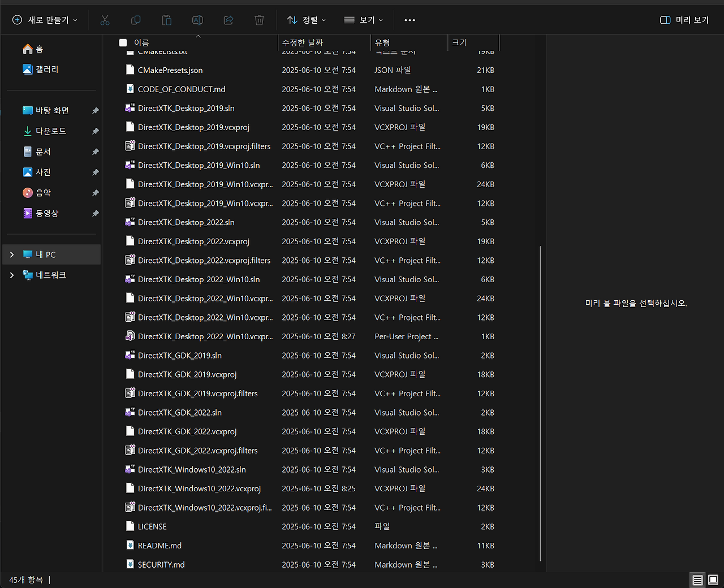Open the 보기 view dropdown

click(364, 20)
